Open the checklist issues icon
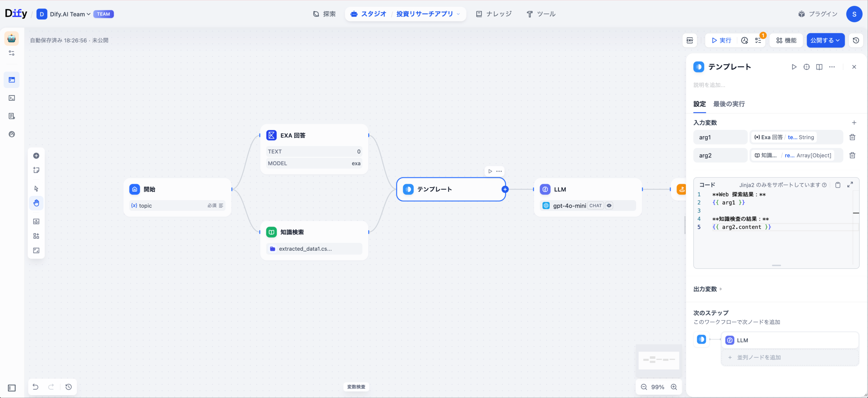 pyautogui.click(x=758, y=40)
